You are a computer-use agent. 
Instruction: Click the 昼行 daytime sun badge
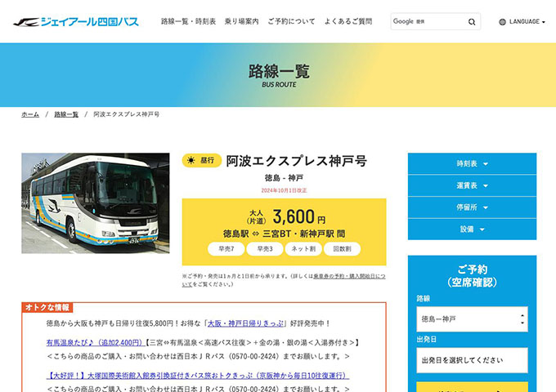[202, 161]
